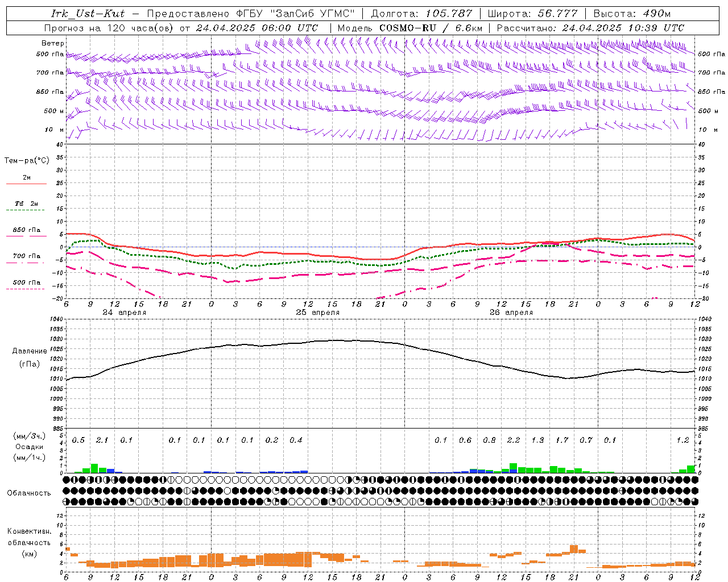
Task: Click the computed time Рассчитано: 24.04.2025 10:39 UTC
Action: [590, 28]
